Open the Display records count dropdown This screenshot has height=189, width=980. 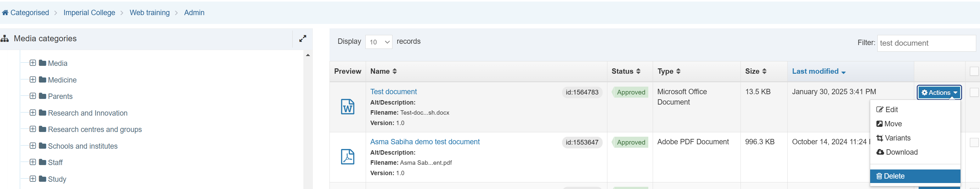point(379,42)
